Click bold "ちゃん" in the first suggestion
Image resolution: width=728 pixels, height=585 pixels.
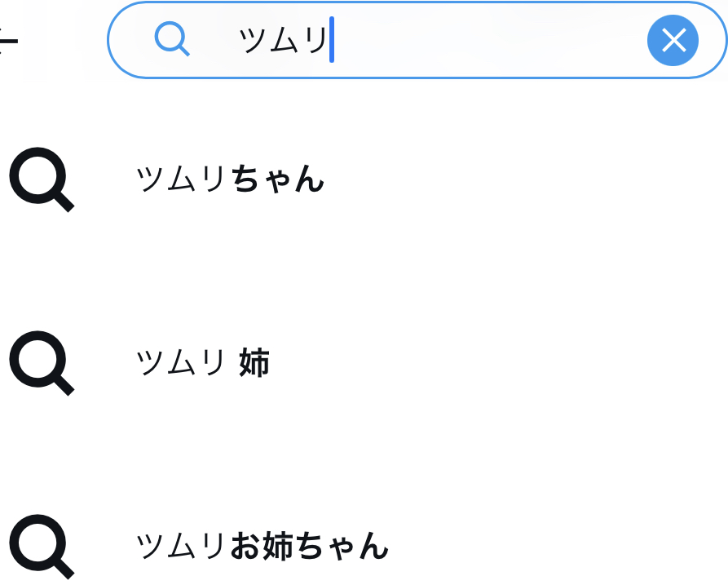[x=278, y=179]
